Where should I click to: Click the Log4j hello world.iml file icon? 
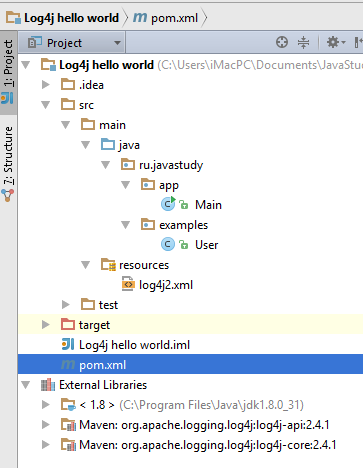[x=68, y=344]
